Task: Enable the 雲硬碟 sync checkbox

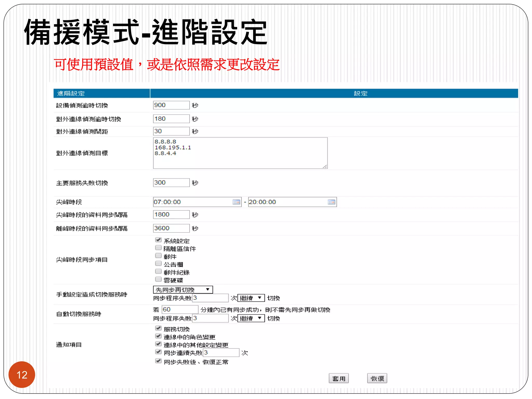Action: 158,279
